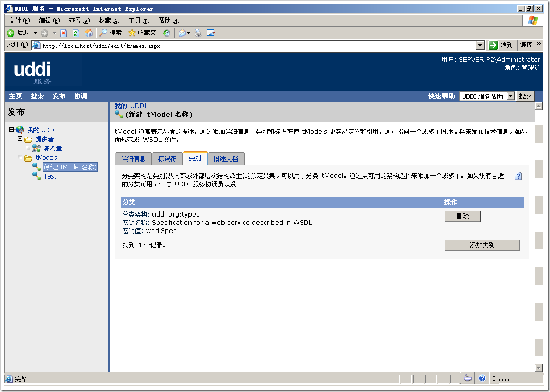550x392 pixels.
Task: Open the 文件(F) menu
Action: pos(20,21)
